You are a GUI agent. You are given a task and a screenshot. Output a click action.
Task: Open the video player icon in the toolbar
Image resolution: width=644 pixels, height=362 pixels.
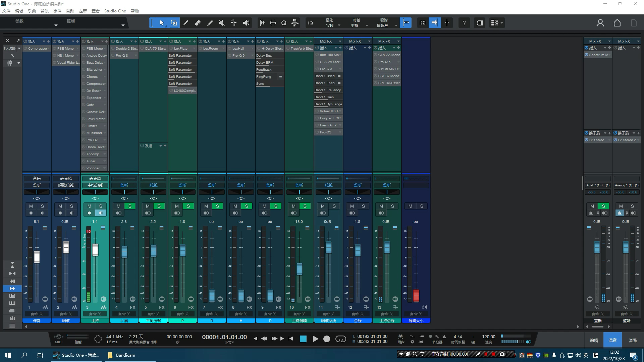pos(479,23)
